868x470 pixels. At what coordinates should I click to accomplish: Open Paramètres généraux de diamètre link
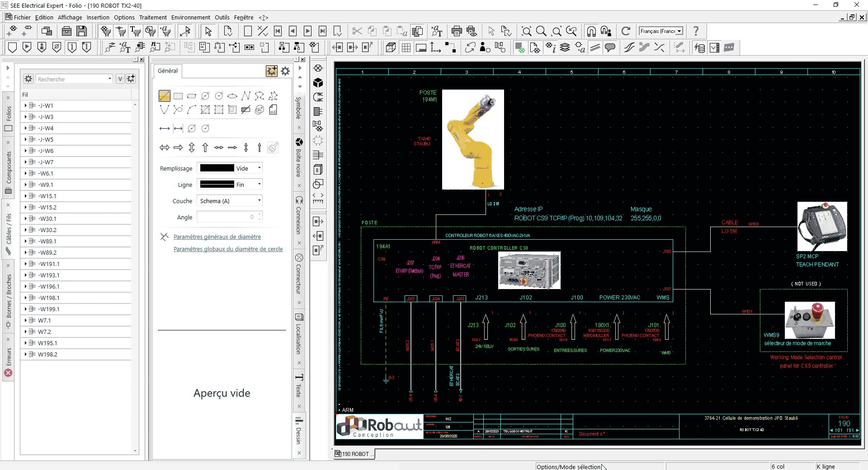(217, 237)
